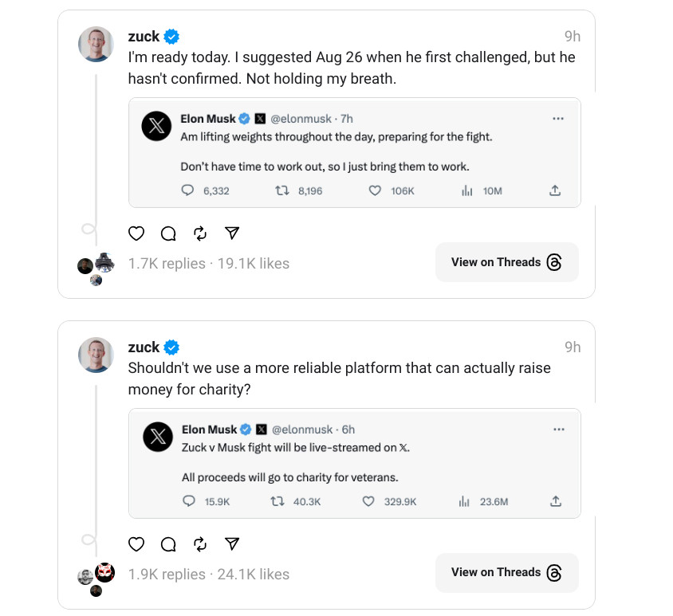This screenshot has width=673, height=616.
Task: Share the charity post via send icon
Action: [x=232, y=543]
